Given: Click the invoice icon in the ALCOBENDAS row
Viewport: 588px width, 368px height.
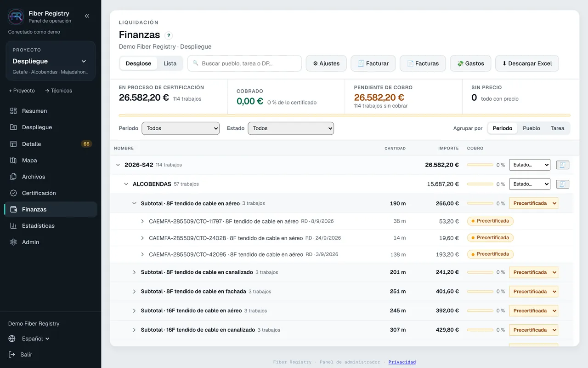Looking at the screenshot, I should (x=563, y=184).
